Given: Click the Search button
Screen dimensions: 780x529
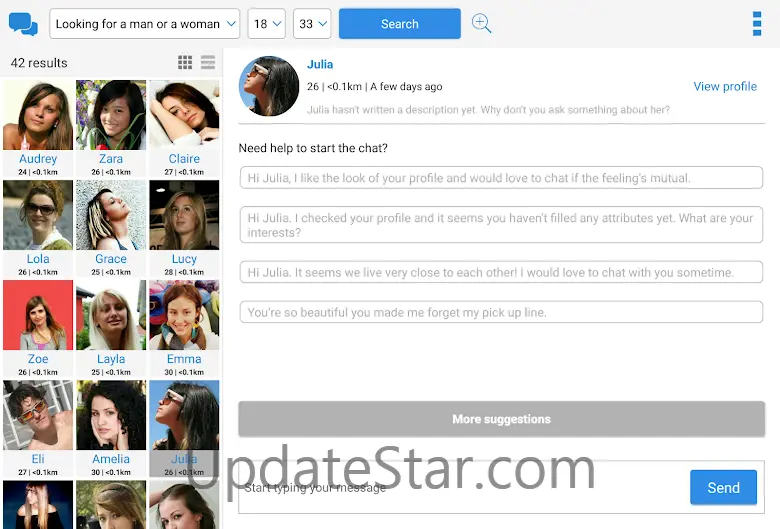Looking at the screenshot, I should click(399, 23).
